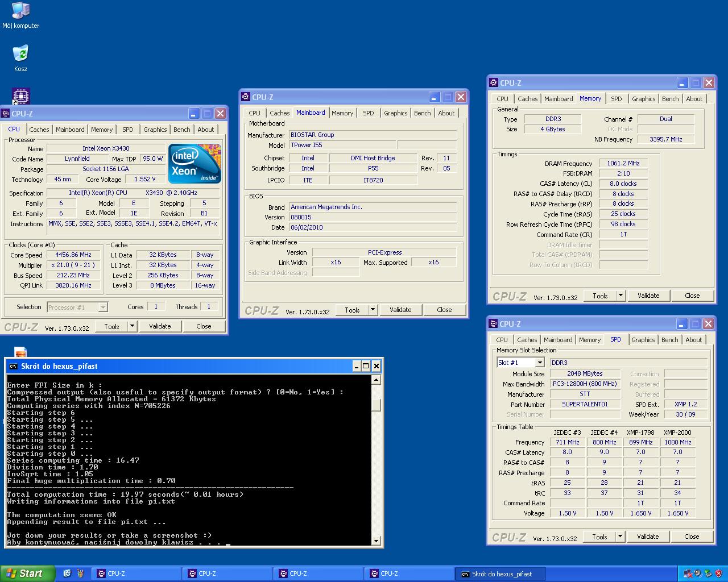Click the Intel Xeon inside logo
Viewport: 728px width, 582px height.
195,163
